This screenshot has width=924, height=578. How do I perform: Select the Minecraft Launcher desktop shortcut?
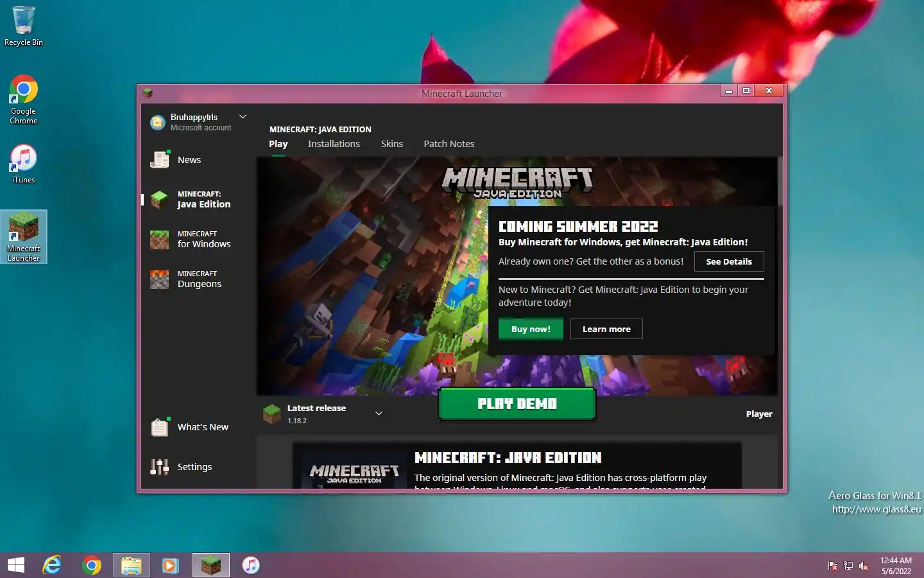[x=24, y=236]
